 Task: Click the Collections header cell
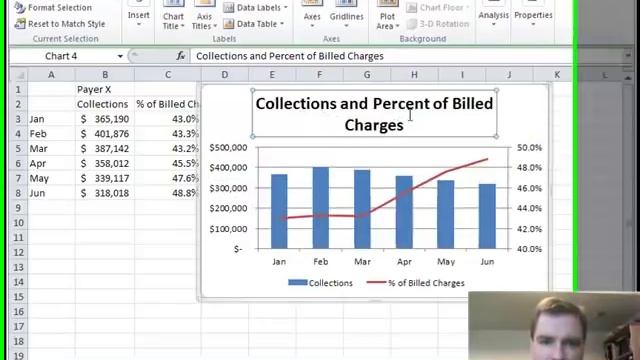(105, 104)
